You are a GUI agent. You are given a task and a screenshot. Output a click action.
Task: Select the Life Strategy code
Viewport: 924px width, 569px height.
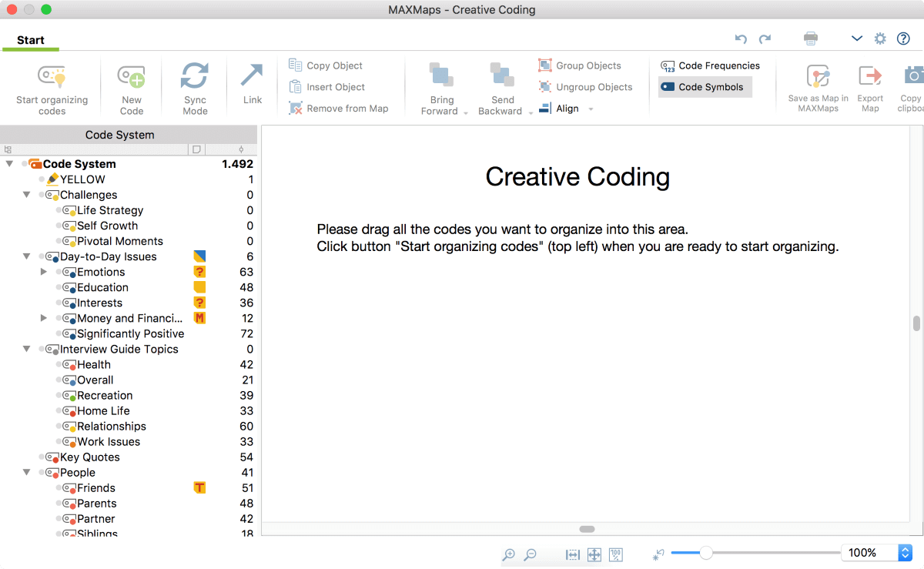point(110,210)
